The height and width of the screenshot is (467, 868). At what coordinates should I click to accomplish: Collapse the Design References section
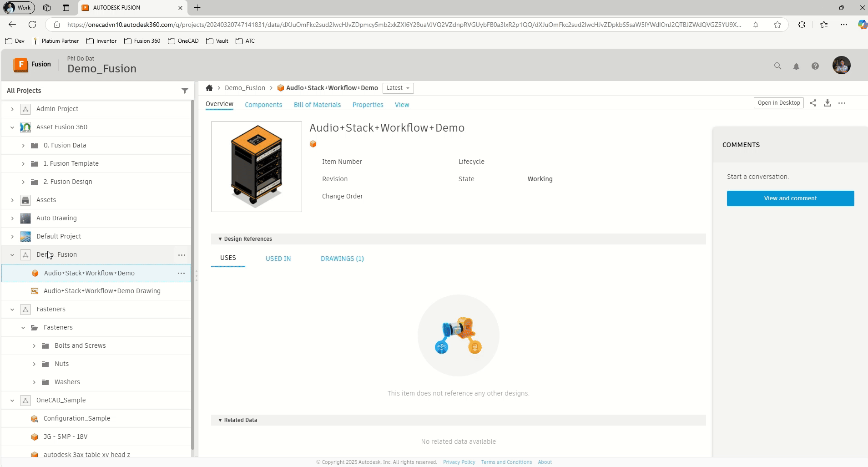click(220, 239)
